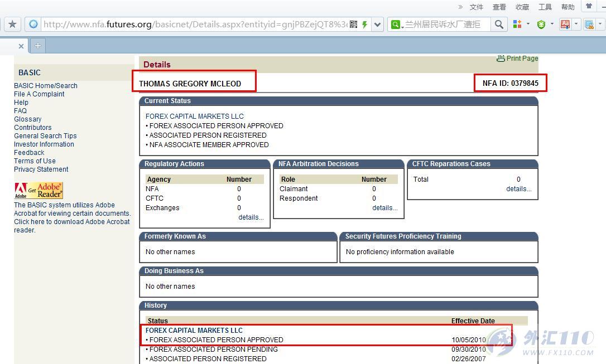Viewport: 606px width, 364px height.
Task: Click NFA ASSOCIATE MEMBER APPROVED status line
Action: (207, 145)
